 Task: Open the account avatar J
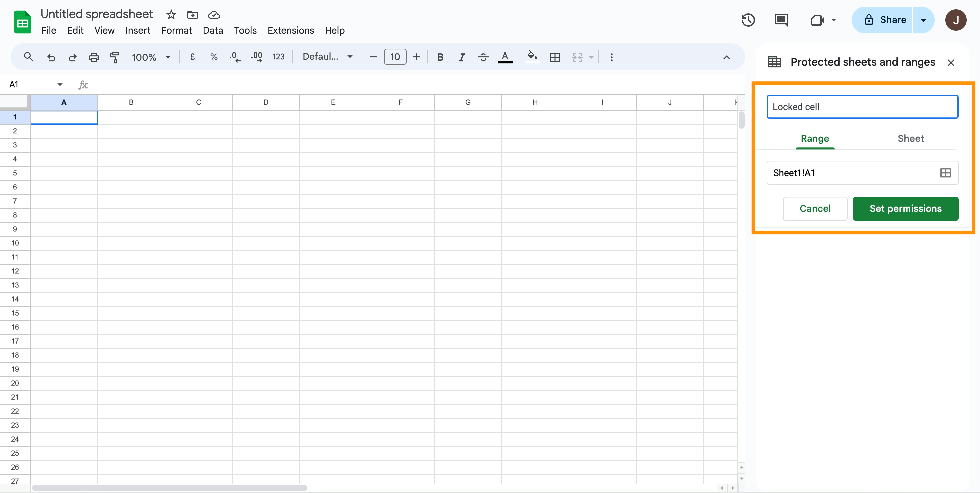coord(956,20)
